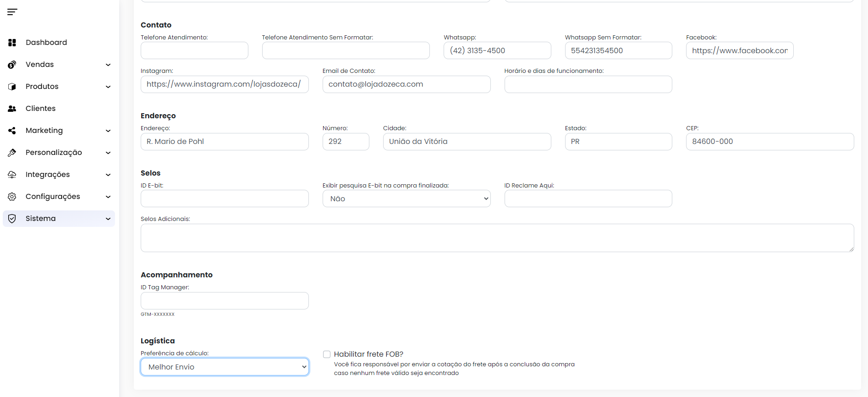Click the Whatsapp field with (42) 3135-4500

coord(497,50)
